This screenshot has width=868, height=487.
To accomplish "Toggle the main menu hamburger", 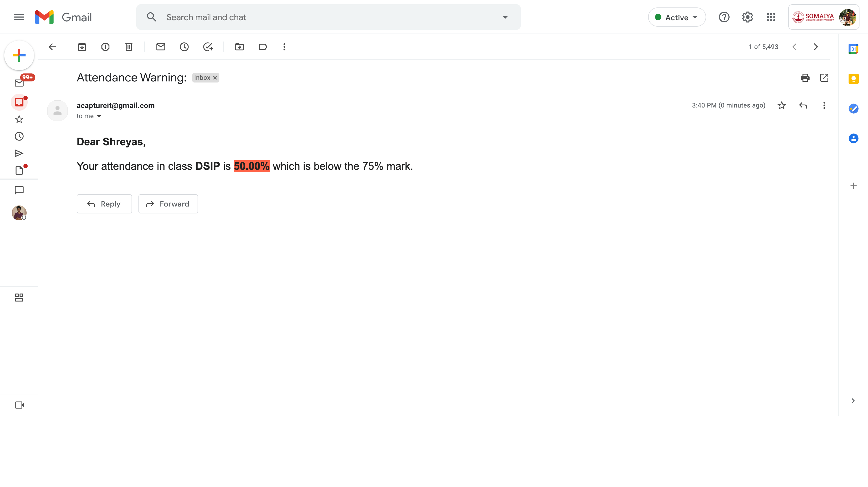I will [19, 17].
